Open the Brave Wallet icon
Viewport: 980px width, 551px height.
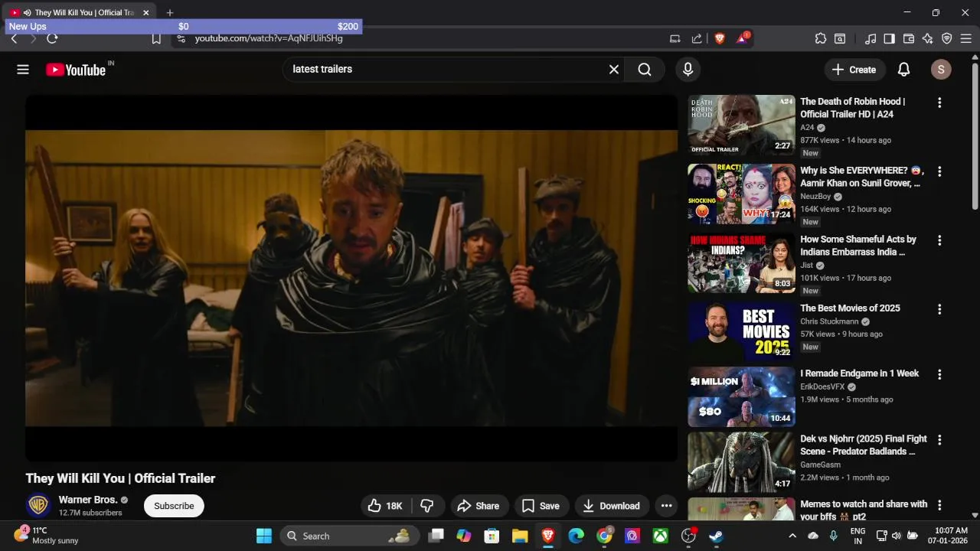909,38
